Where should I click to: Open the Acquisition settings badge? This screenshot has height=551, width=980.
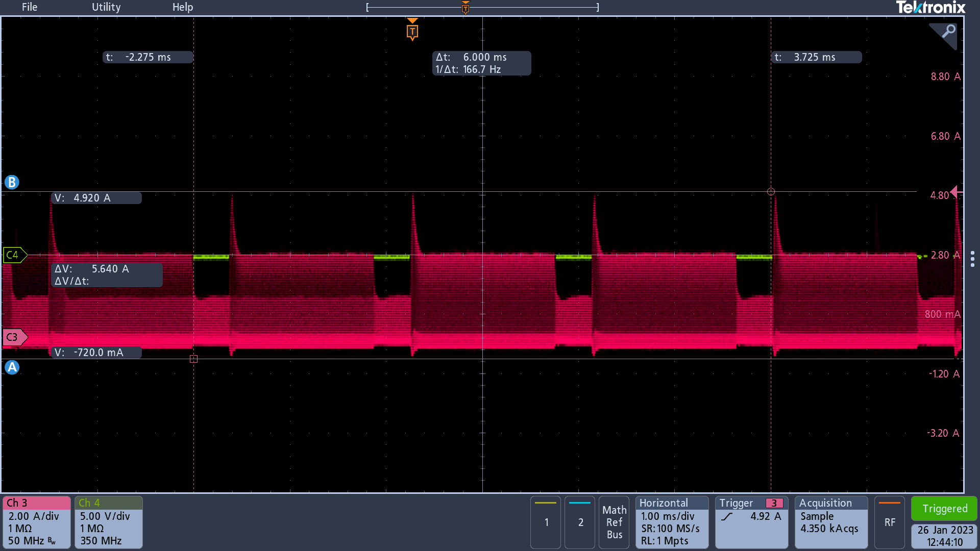coord(831,522)
